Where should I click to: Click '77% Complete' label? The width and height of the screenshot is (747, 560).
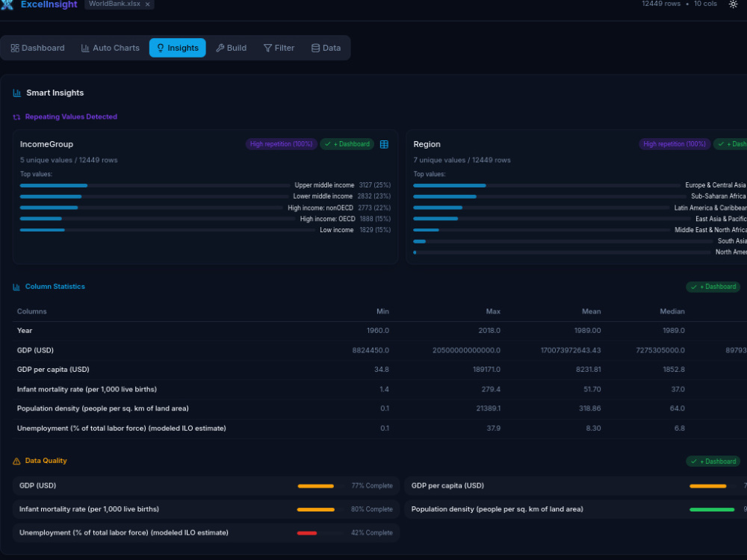372,486
